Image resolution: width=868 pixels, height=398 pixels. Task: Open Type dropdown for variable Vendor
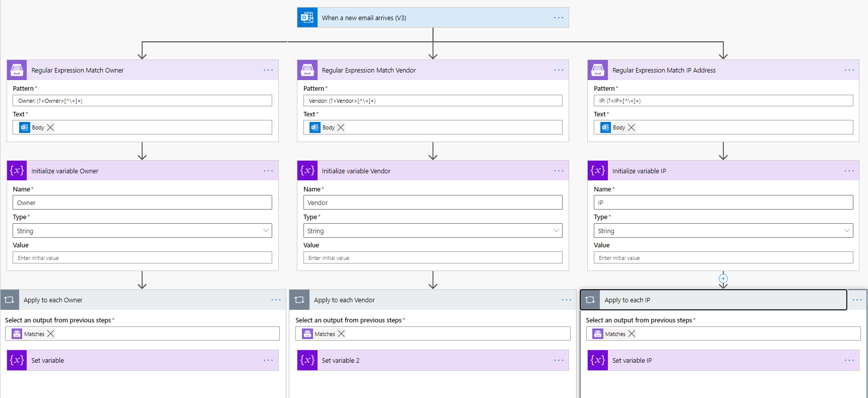556,231
